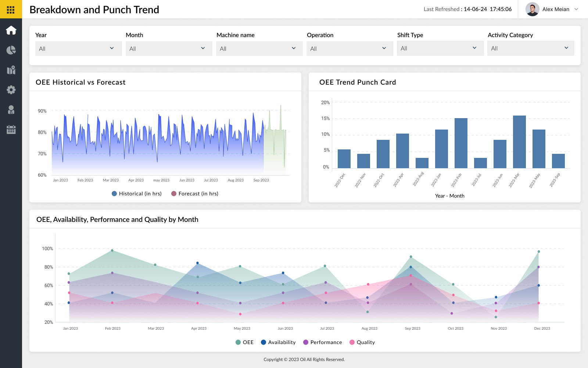The height and width of the screenshot is (368, 588).
Task: Open the yellow app grid menu
Action: tap(11, 10)
